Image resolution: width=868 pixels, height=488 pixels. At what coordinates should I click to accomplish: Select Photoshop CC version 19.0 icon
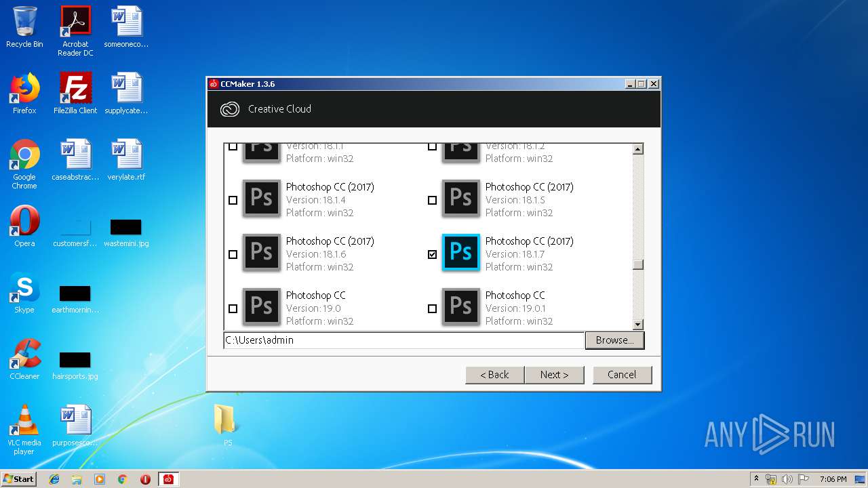262,306
